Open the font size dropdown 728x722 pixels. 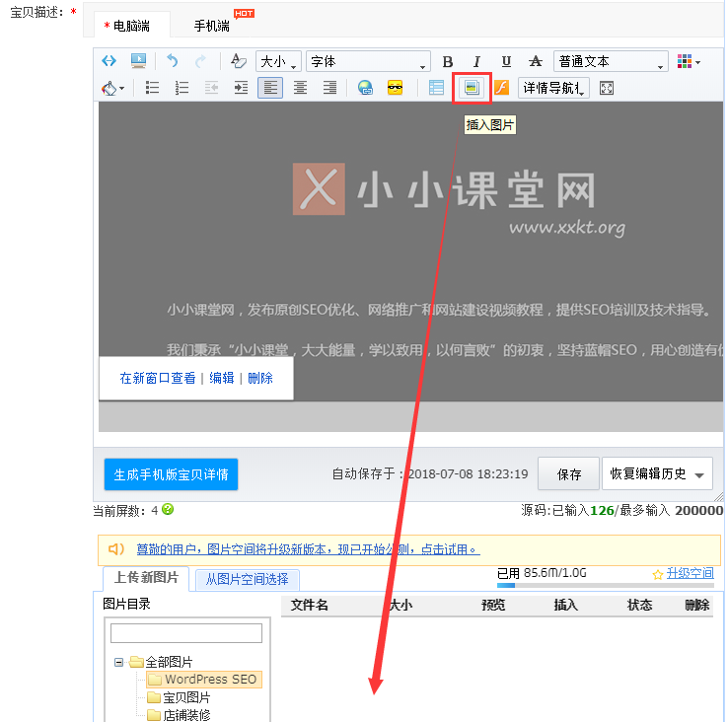[278, 61]
